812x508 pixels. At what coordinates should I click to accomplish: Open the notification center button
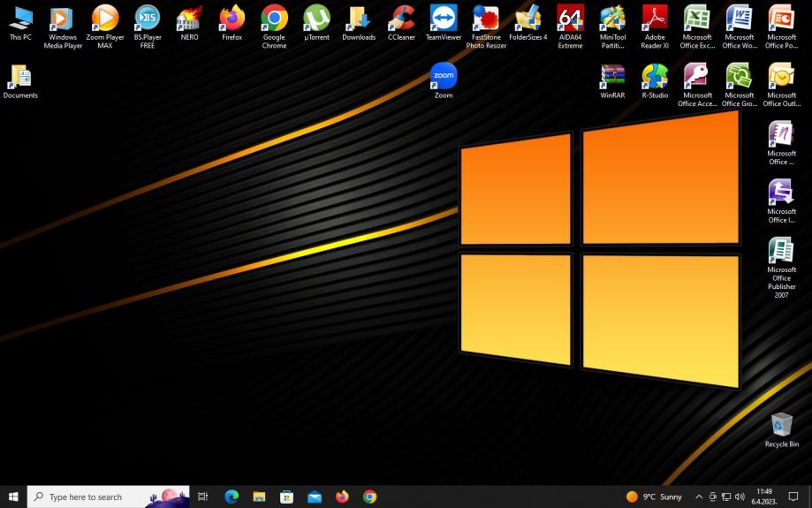[793, 497]
